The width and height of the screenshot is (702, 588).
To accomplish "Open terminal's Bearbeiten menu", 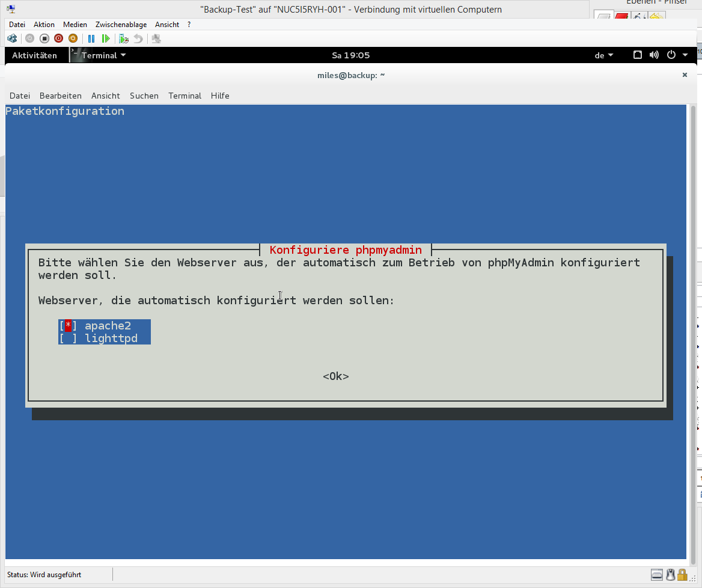I will tap(61, 96).
